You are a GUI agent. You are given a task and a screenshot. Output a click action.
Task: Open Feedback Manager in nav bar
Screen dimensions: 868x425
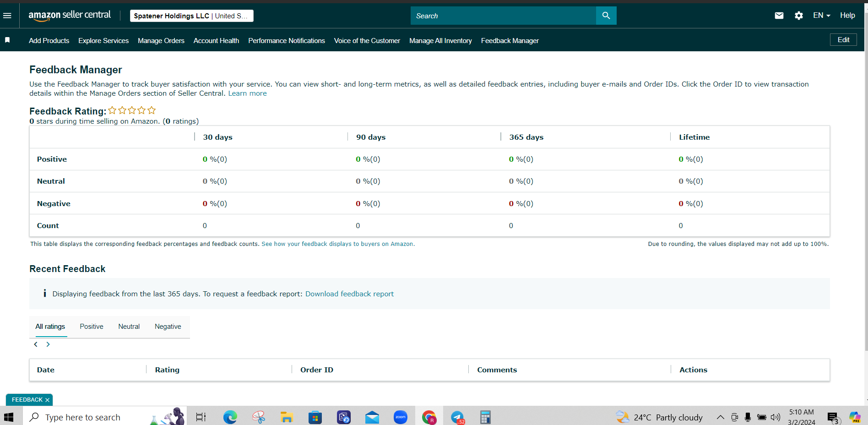pyautogui.click(x=510, y=41)
